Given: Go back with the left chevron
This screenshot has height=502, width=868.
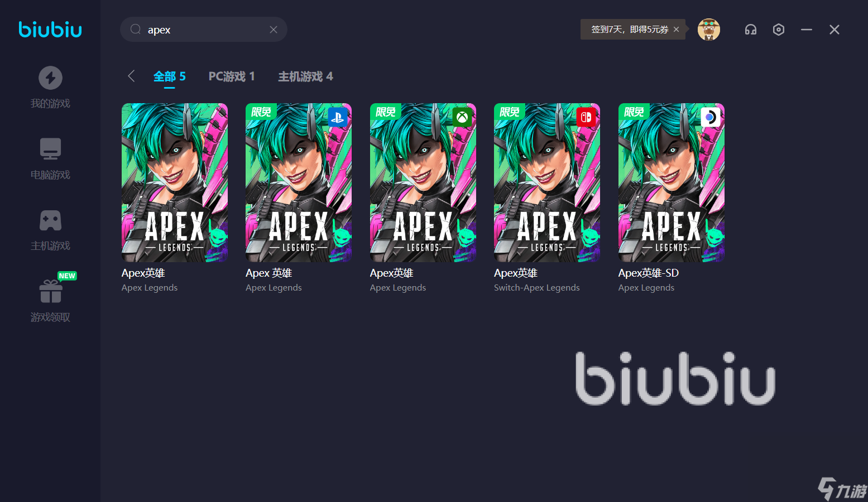Looking at the screenshot, I should click(131, 76).
